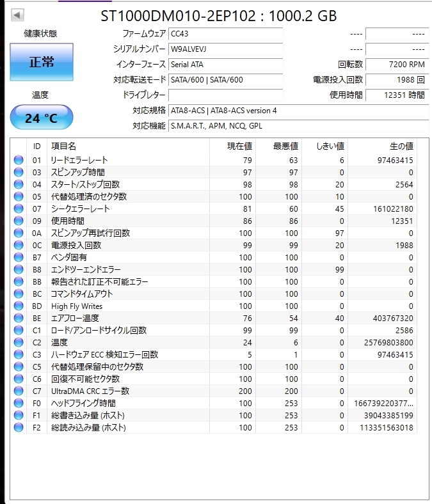The width and height of the screenshot is (432, 504).
Task: Click status icon for BC コマンドタイムアウト
Action: coord(19,294)
